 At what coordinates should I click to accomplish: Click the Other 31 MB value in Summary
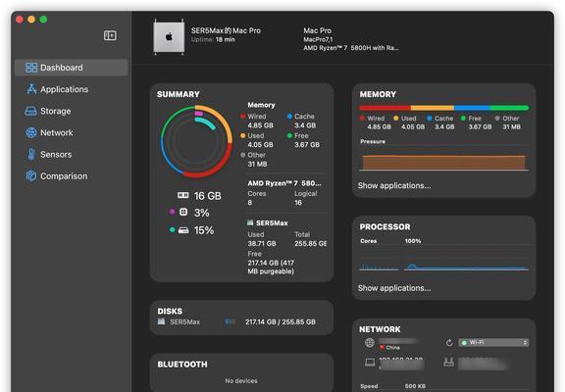point(257,164)
